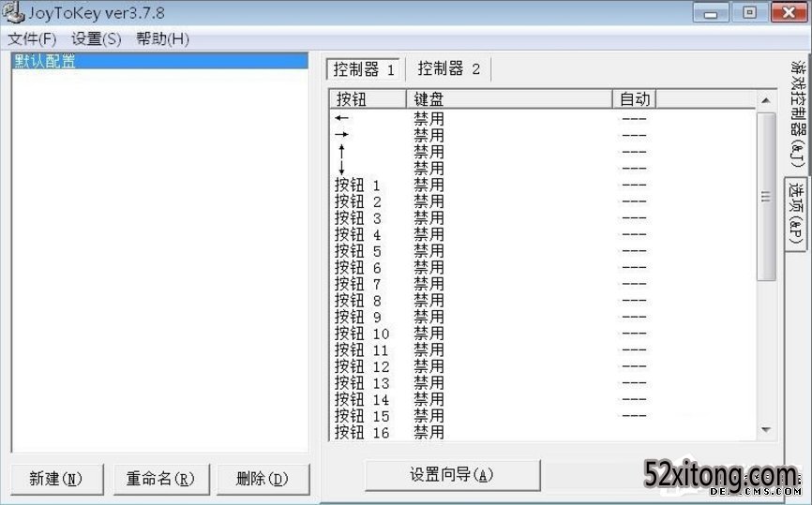
Task: Select the 按钮 6 row
Action: click(543, 268)
